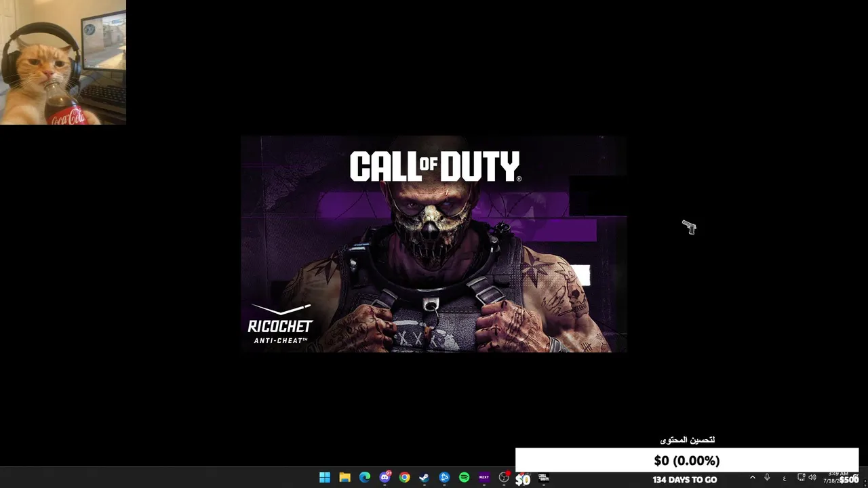Open the purple NEXT app icon
868x488 pixels.
tap(484, 477)
